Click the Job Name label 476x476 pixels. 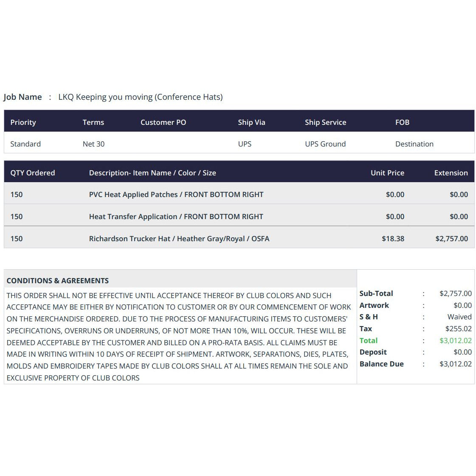[x=23, y=97]
